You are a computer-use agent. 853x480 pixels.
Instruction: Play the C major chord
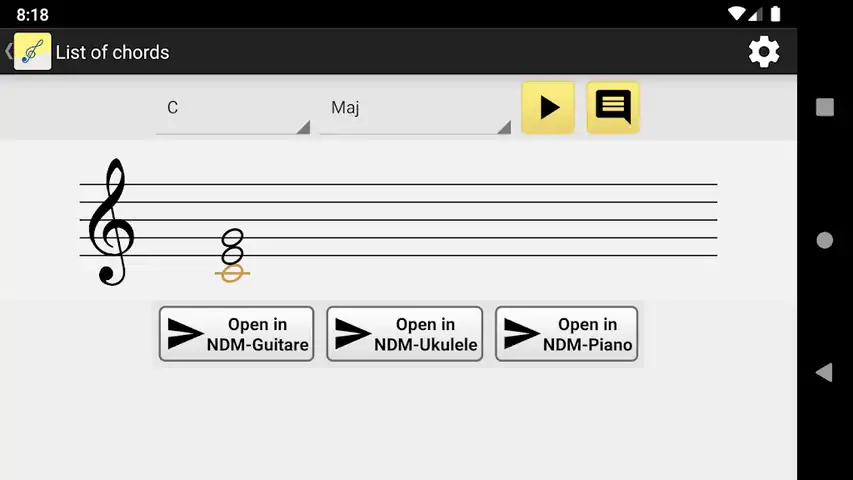[548, 107]
